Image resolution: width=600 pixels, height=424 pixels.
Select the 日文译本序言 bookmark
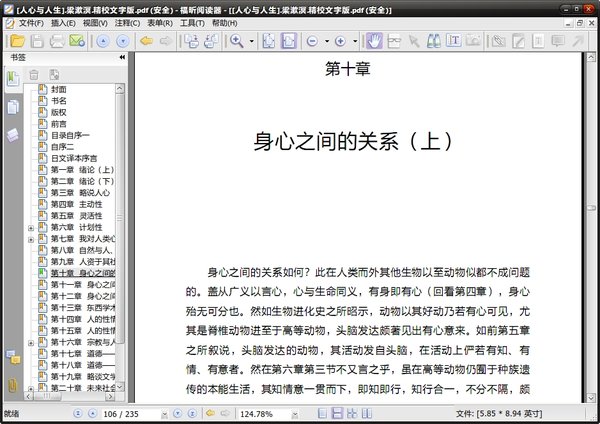[x=74, y=158]
